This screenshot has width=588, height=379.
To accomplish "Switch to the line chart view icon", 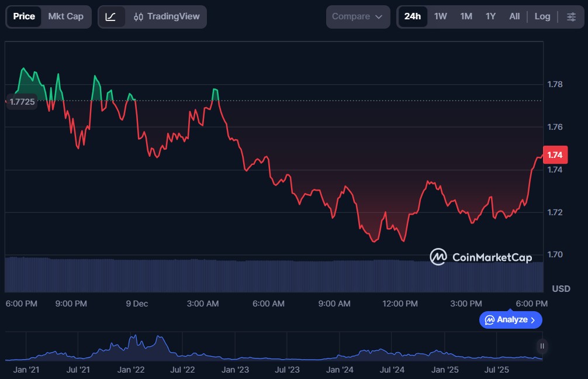I will tap(110, 16).
